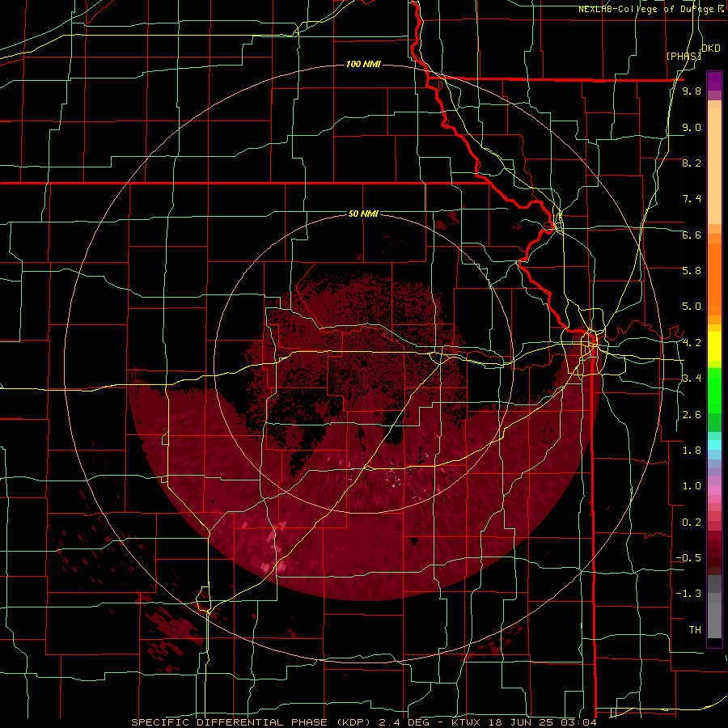728x728 pixels.
Task: Click the 5.8 value on color scale
Action: pos(692,271)
